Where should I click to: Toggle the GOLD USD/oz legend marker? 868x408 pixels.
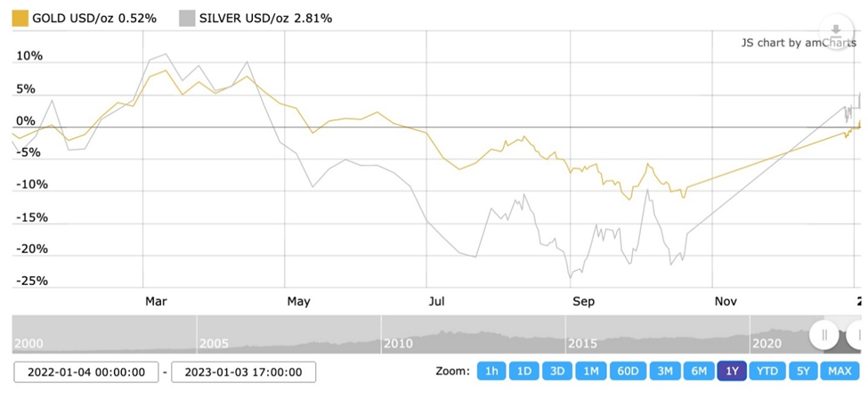click(x=20, y=18)
